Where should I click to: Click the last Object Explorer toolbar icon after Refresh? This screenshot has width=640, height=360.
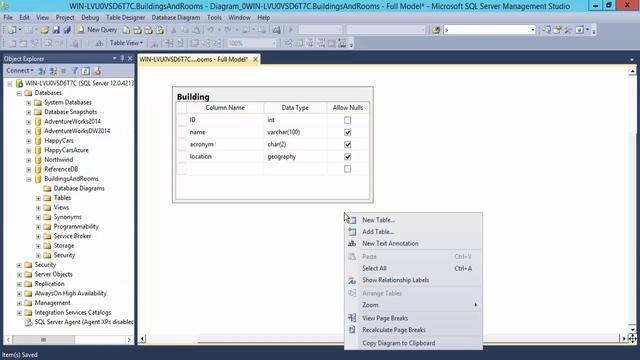pyautogui.click(x=97, y=71)
